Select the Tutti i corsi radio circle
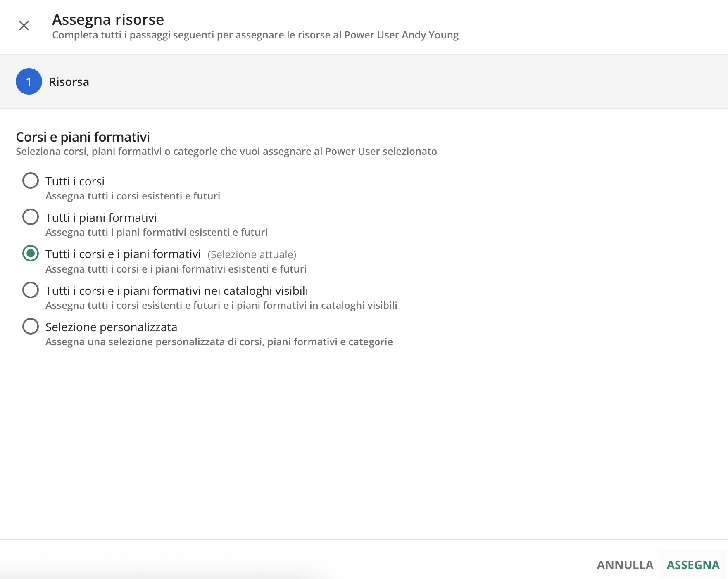Image resolution: width=728 pixels, height=579 pixels. coord(31,180)
